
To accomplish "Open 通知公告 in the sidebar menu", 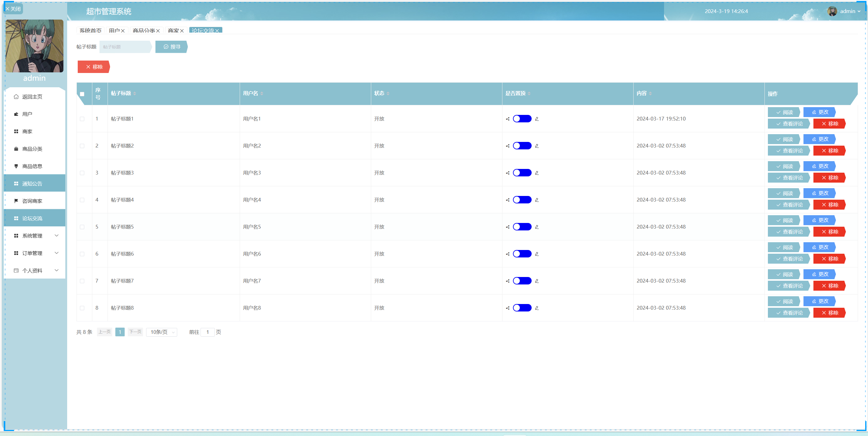I will click(x=32, y=184).
